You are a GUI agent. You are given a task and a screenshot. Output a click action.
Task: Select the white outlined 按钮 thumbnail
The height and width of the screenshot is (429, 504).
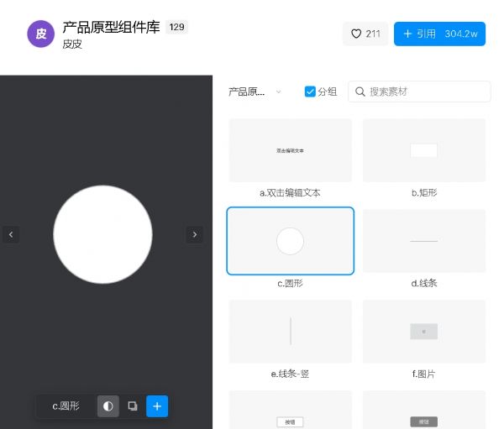pos(291,410)
